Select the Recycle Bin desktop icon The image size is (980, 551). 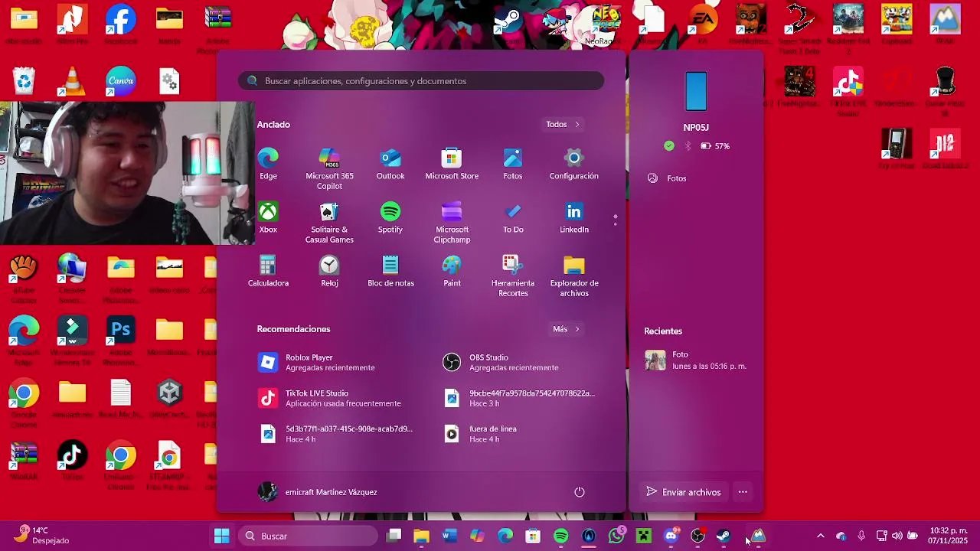pyautogui.click(x=24, y=81)
